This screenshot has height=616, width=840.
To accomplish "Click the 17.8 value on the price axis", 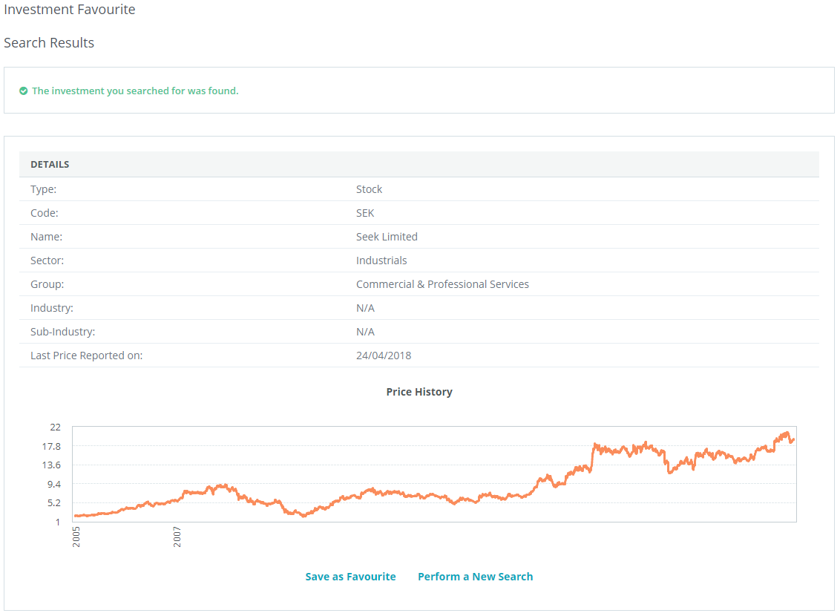I will [x=51, y=446].
